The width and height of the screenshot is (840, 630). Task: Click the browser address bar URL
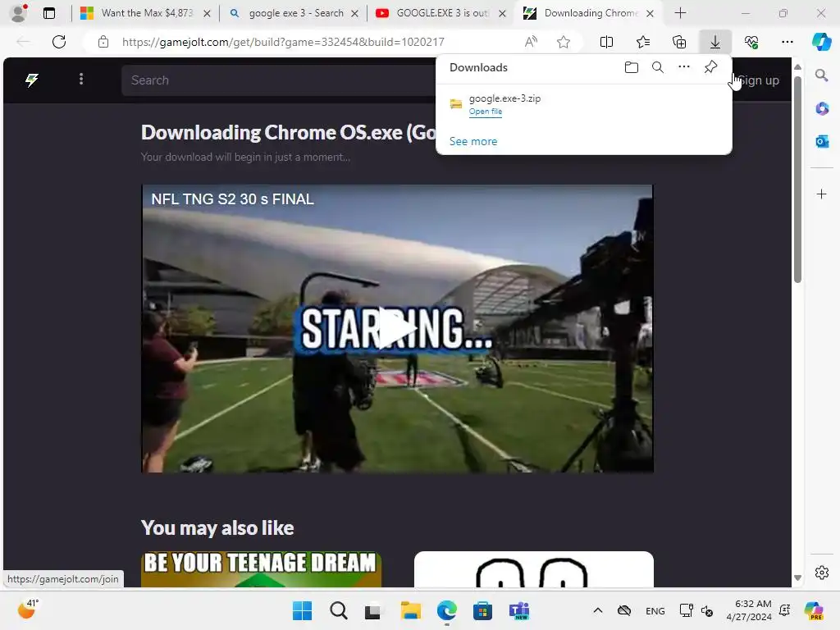click(x=283, y=42)
